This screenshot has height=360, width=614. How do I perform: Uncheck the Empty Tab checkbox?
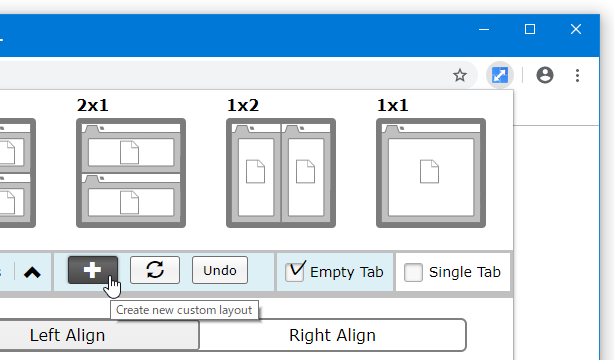coord(294,272)
